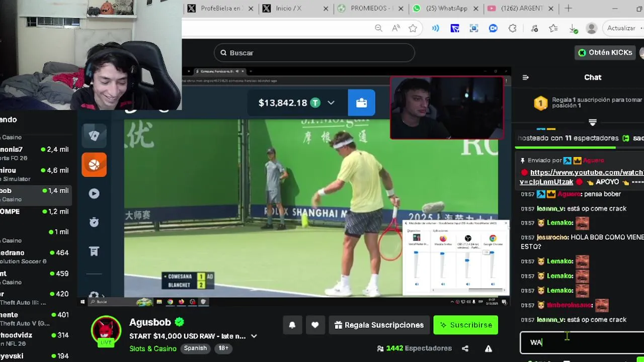Expand the chat leaderboard chevron
Viewport: 644px width, 362px height.
click(x=593, y=123)
